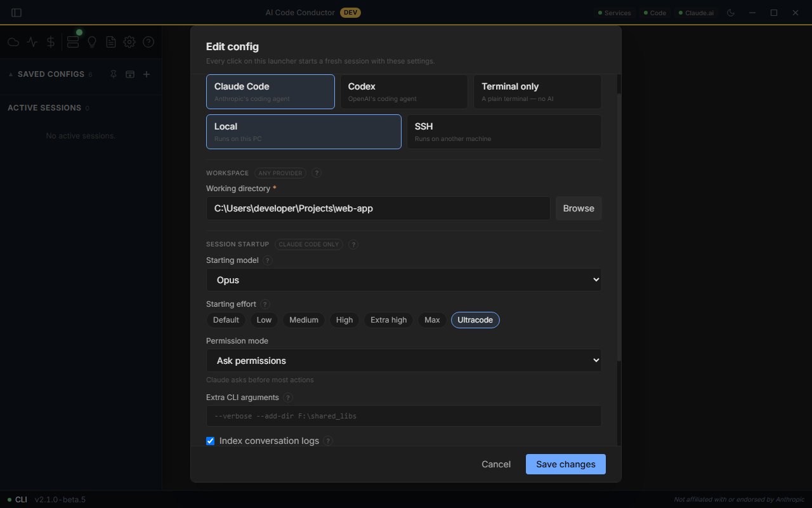
Task: Open the document logs icon
Action: (110, 42)
